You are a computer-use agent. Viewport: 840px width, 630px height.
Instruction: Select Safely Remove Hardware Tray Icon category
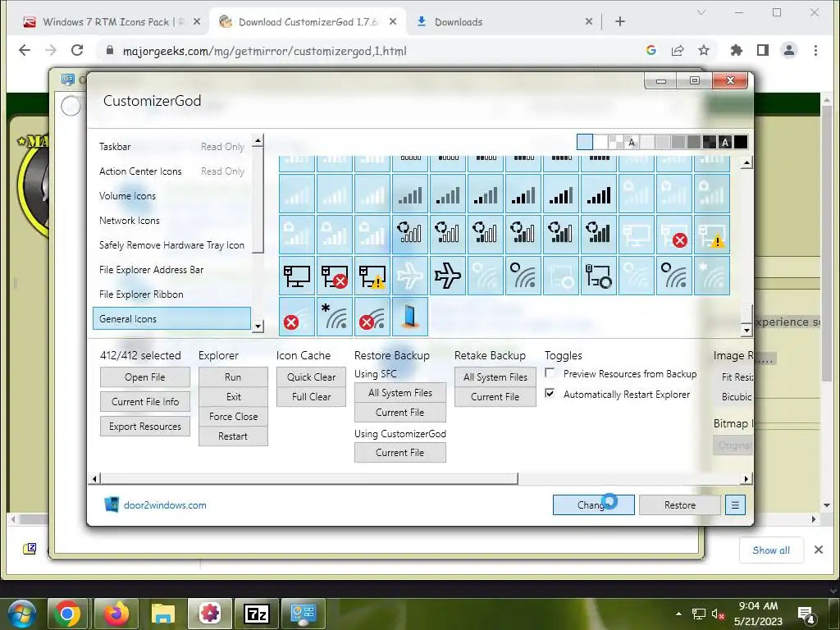tap(171, 245)
